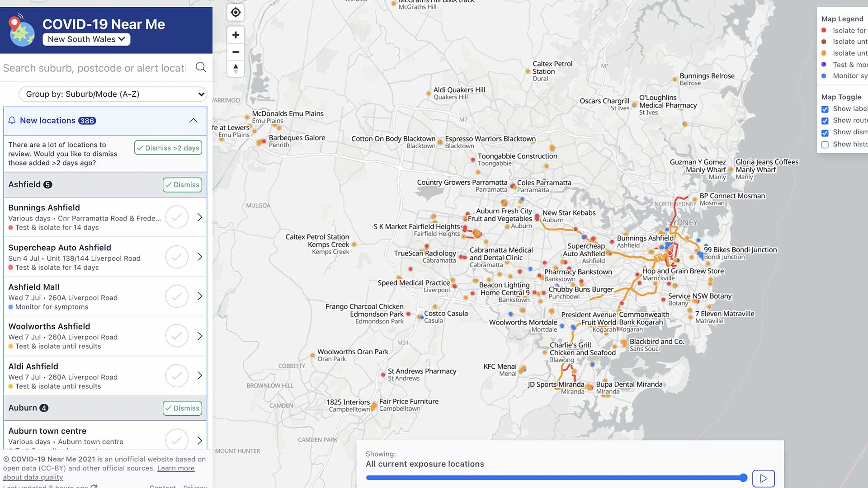Click Toongabbie Construction map marker
The width and height of the screenshot is (868, 488).
point(473,160)
